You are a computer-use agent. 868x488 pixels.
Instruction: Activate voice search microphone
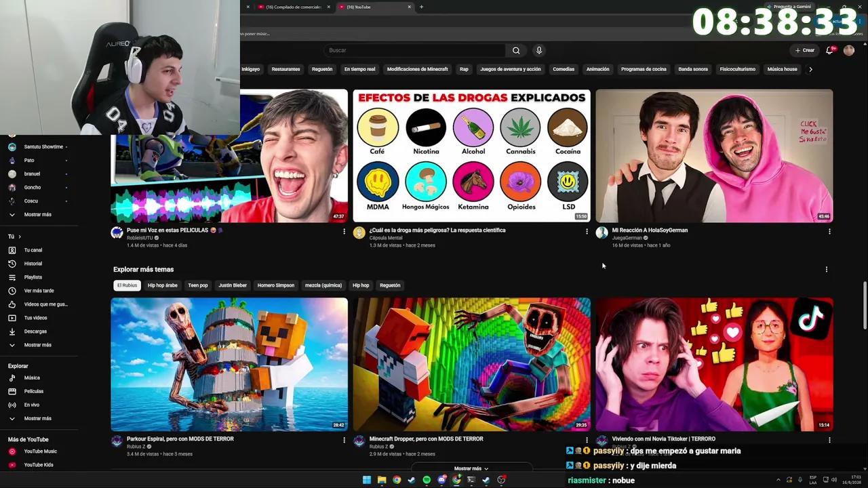[539, 50]
